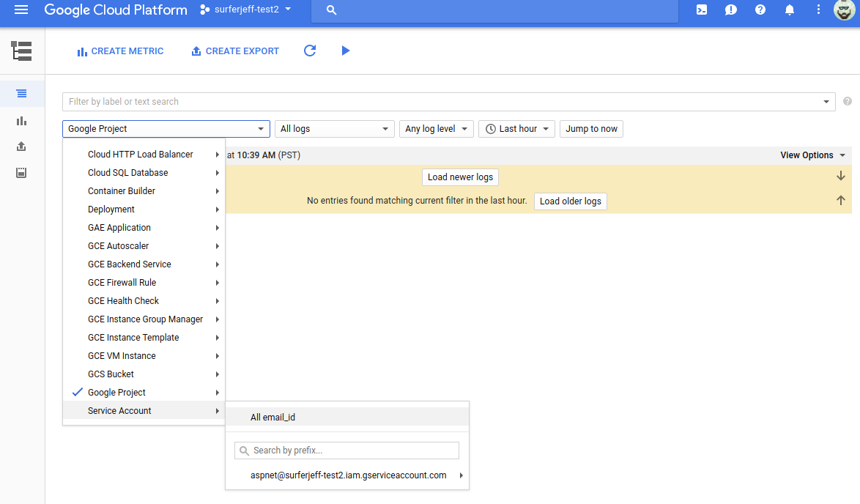Open the Send feedback icon
This screenshot has height=504, width=860.
tap(730, 10)
